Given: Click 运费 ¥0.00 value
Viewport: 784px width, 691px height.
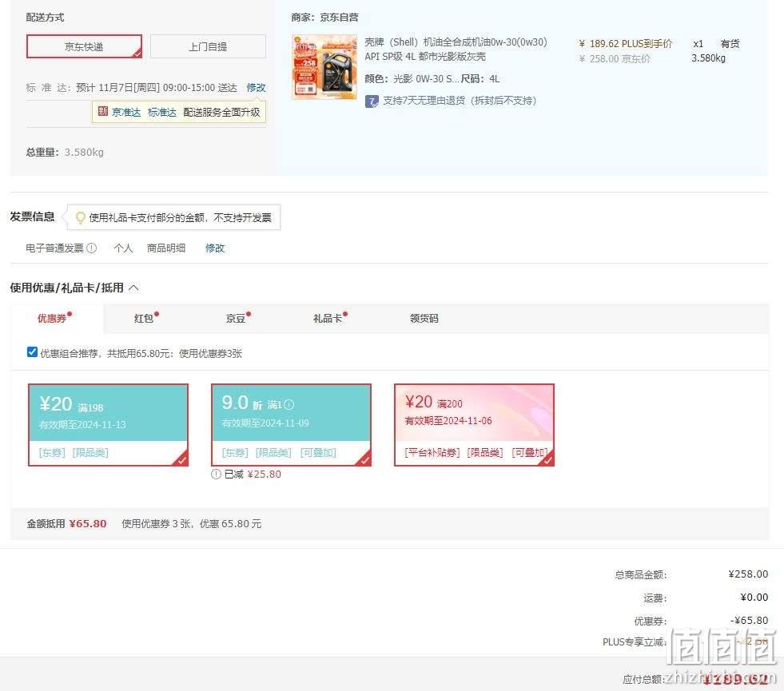Looking at the screenshot, I should click(x=754, y=597).
